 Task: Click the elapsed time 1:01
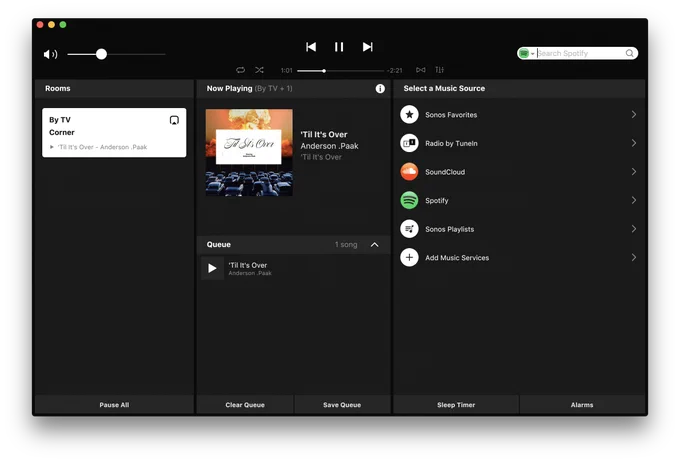click(x=287, y=70)
